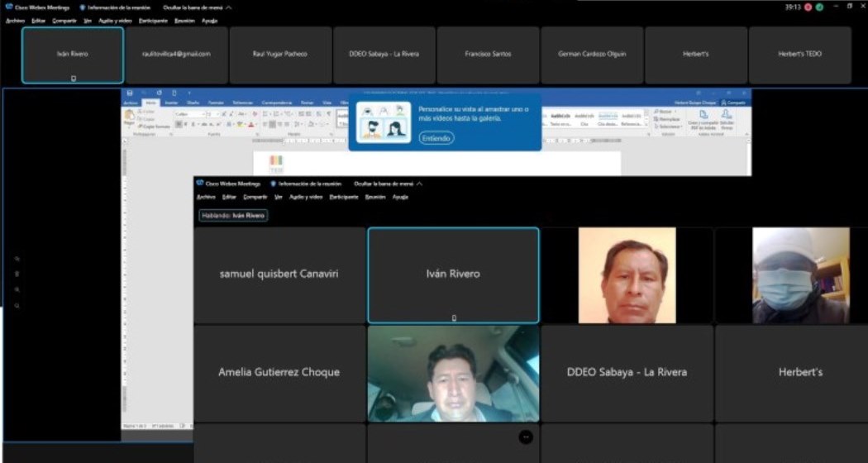Select the Herbert's TEDO participant tile

click(x=799, y=55)
